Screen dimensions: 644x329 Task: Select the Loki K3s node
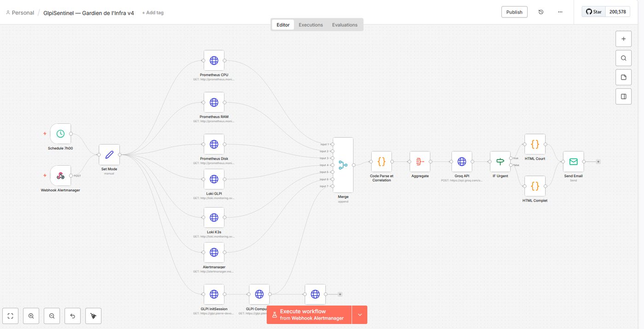214,218
